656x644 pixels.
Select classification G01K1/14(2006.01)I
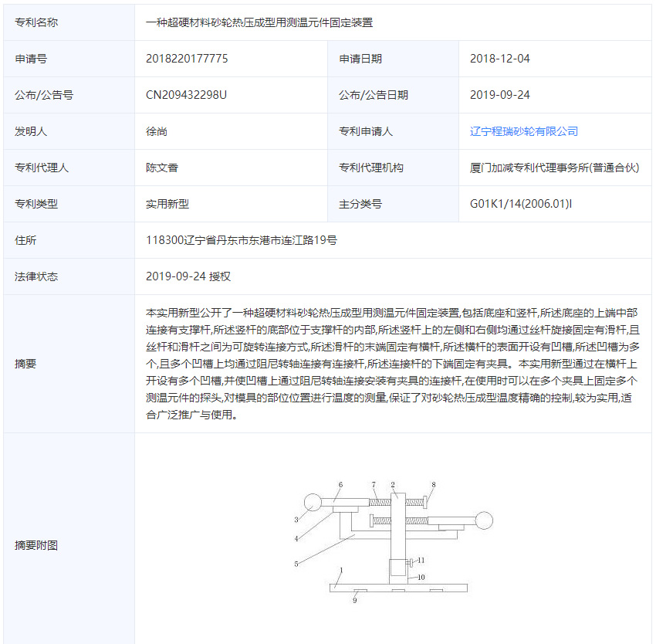pos(520,204)
